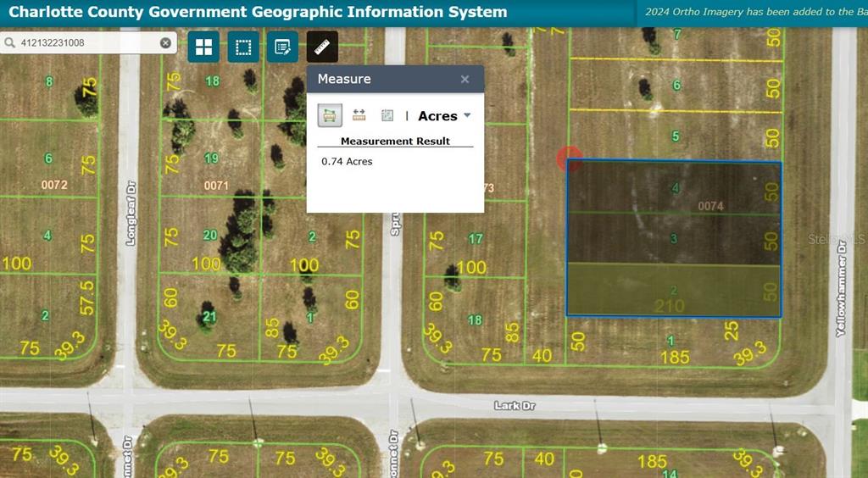
Task: Click the block 0071 label on map
Action: 216,185
